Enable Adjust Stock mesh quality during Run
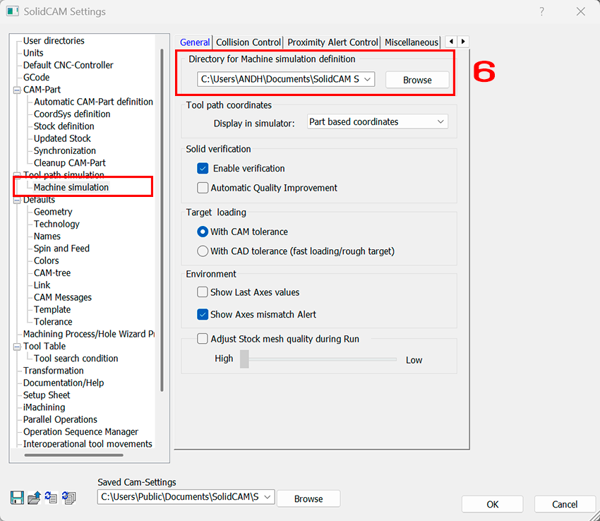The image size is (600, 521). coord(202,339)
